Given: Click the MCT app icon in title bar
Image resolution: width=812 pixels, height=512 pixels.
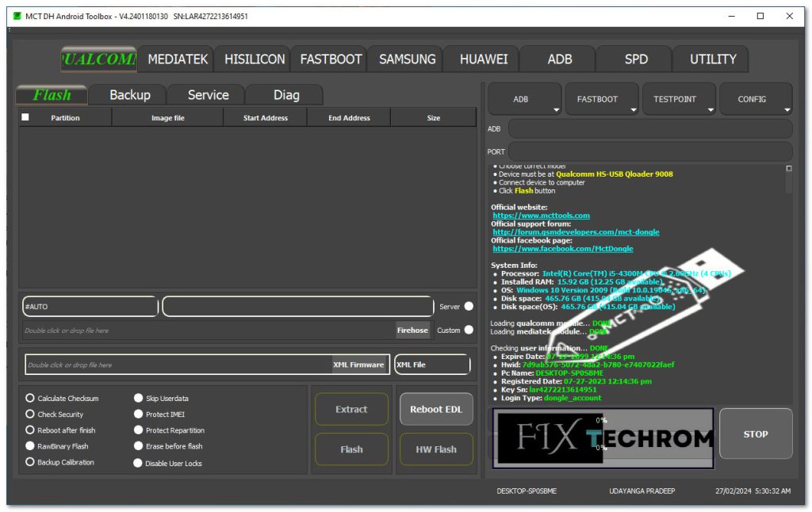Looking at the screenshot, I should (x=17, y=16).
